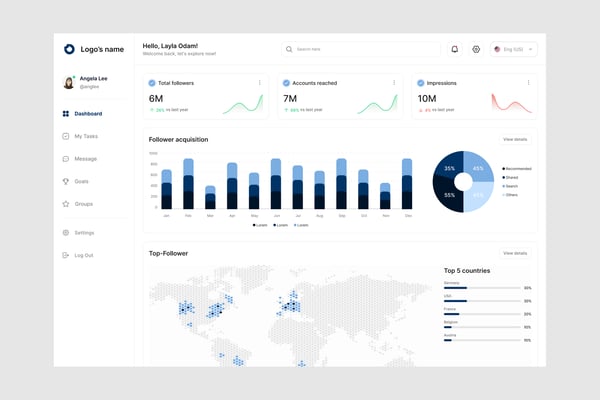Select the Goals label in the sidebar

(x=81, y=181)
